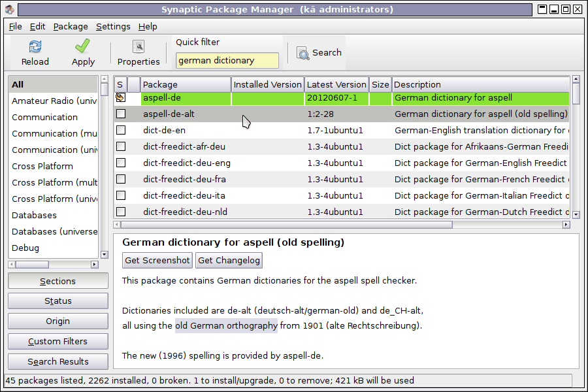Select the Databases section
The width and height of the screenshot is (588, 392).
pos(54,216)
